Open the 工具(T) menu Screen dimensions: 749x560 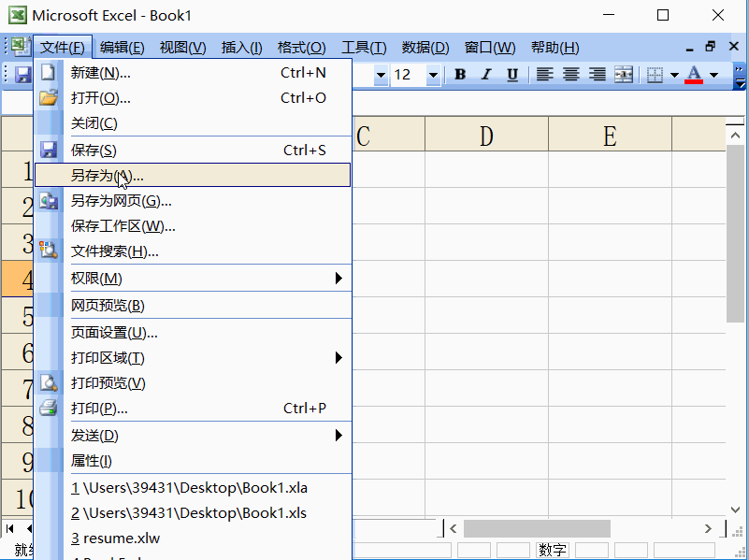coord(364,47)
